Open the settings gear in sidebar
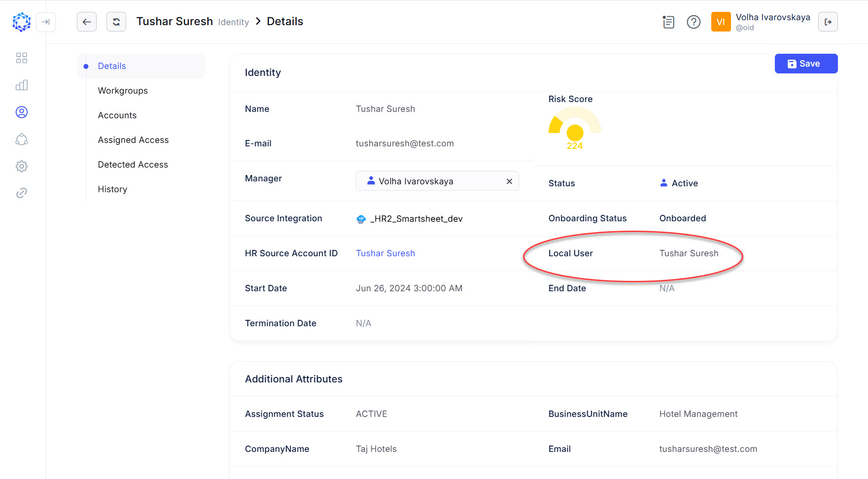Viewport: 868px width, 479px height. pyautogui.click(x=21, y=166)
